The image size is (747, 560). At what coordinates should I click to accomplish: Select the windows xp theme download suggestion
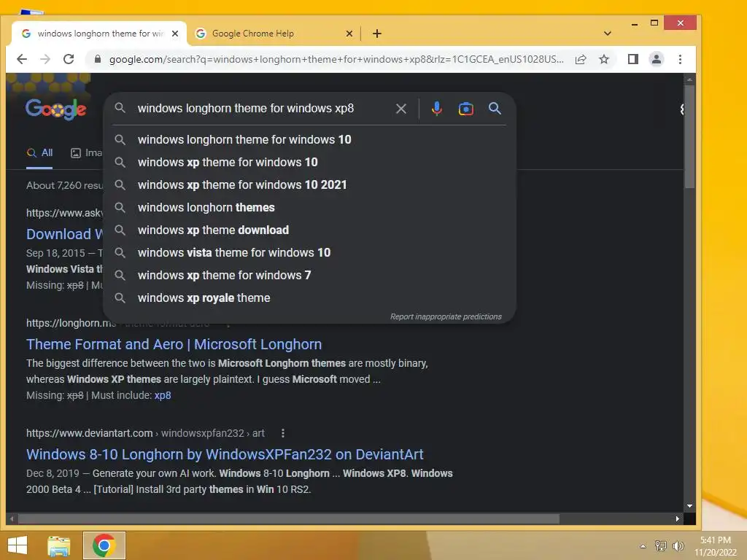pos(309,230)
